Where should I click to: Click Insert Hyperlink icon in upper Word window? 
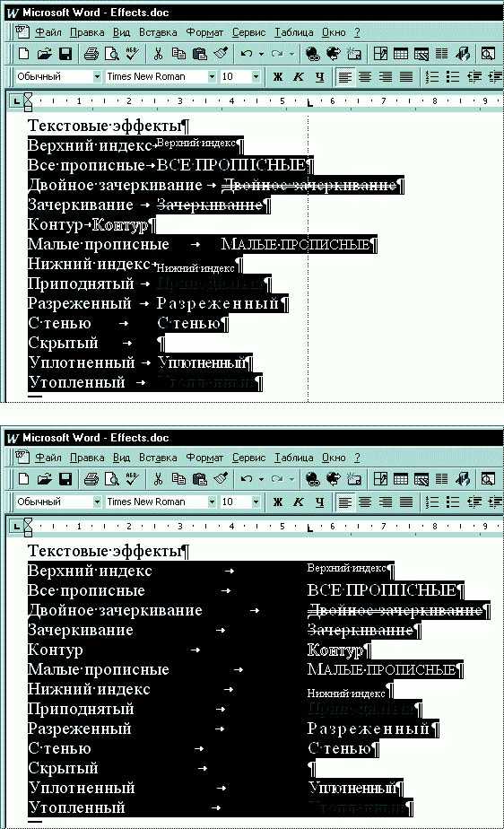tap(313, 54)
